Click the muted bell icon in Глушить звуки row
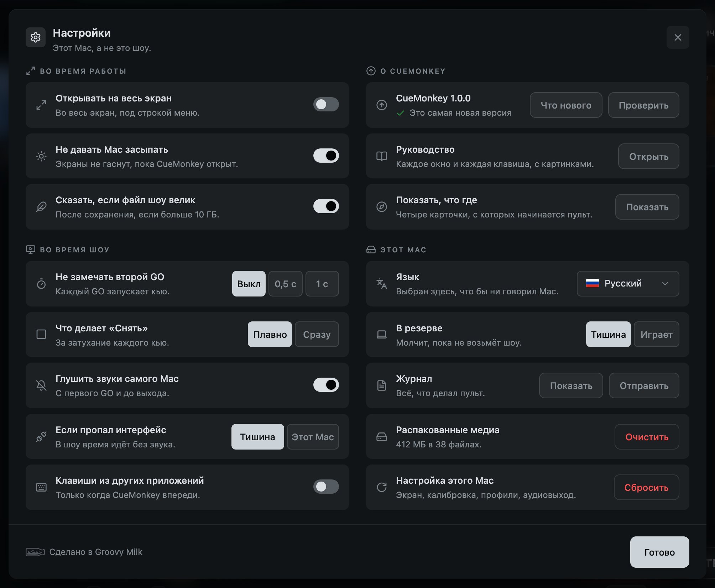 point(41,385)
